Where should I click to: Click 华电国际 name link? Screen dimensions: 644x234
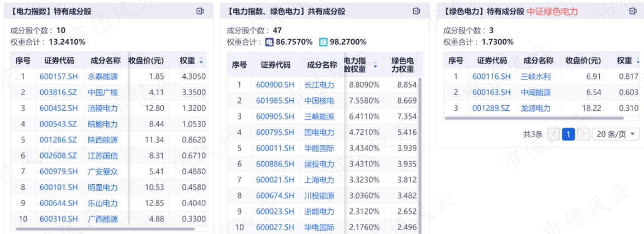(x=319, y=227)
